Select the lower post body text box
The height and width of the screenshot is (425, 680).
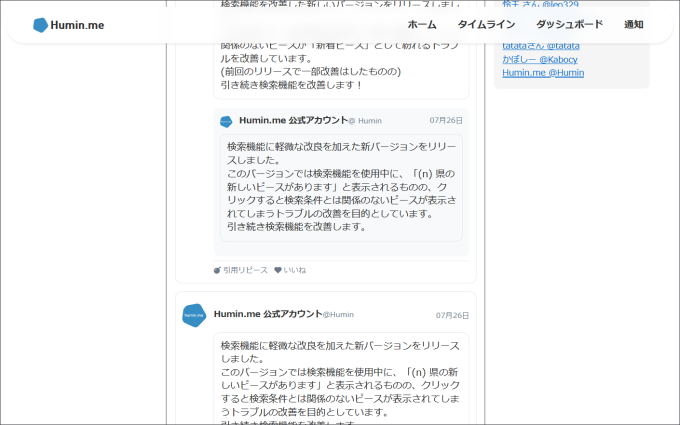341,379
